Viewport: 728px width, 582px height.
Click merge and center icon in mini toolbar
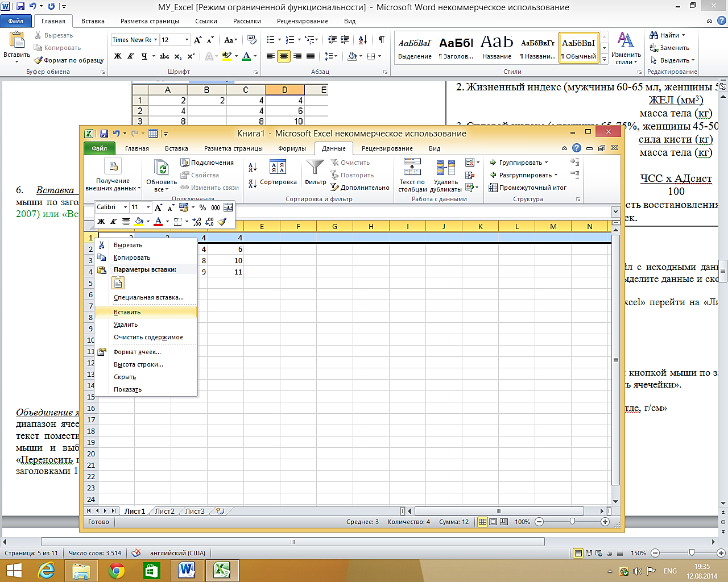[x=228, y=207]
